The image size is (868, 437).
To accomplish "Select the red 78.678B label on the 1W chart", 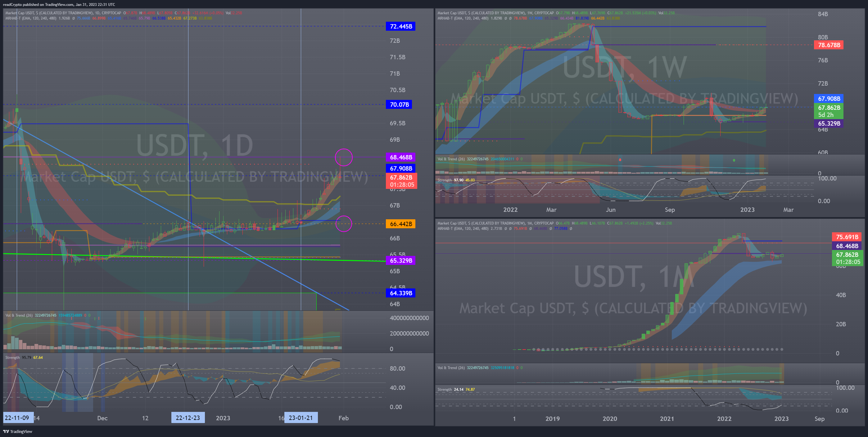I will (829, 45).
